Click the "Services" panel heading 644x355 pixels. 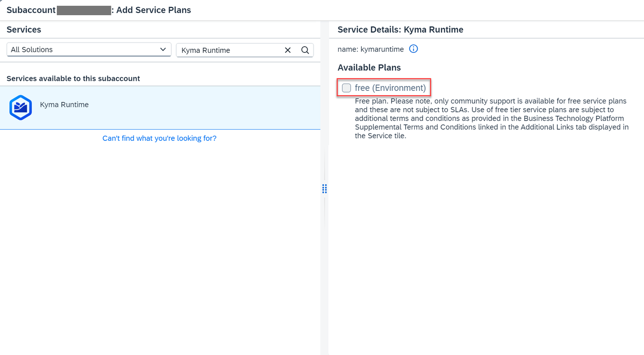coord(24,30)
